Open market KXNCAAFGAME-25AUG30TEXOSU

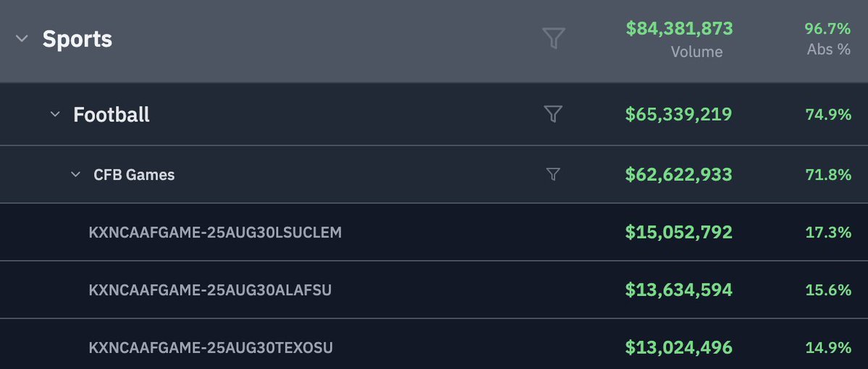click(211, 348)
